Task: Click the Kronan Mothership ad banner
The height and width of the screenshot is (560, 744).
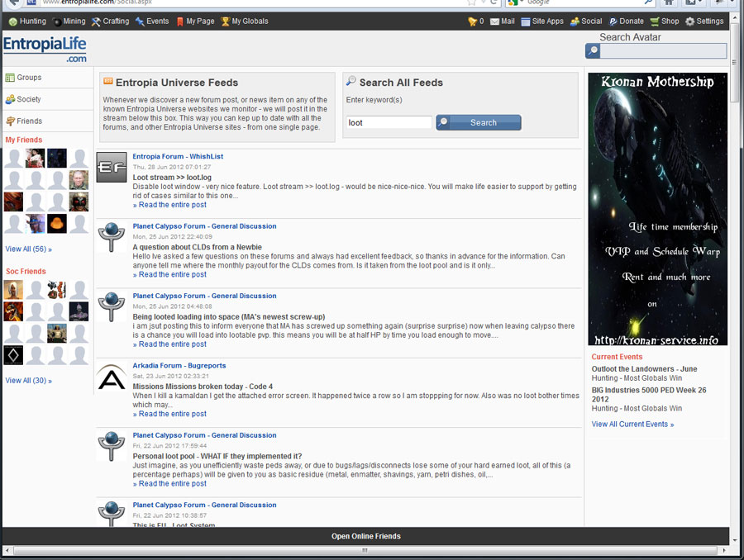Action: [657, 209]
